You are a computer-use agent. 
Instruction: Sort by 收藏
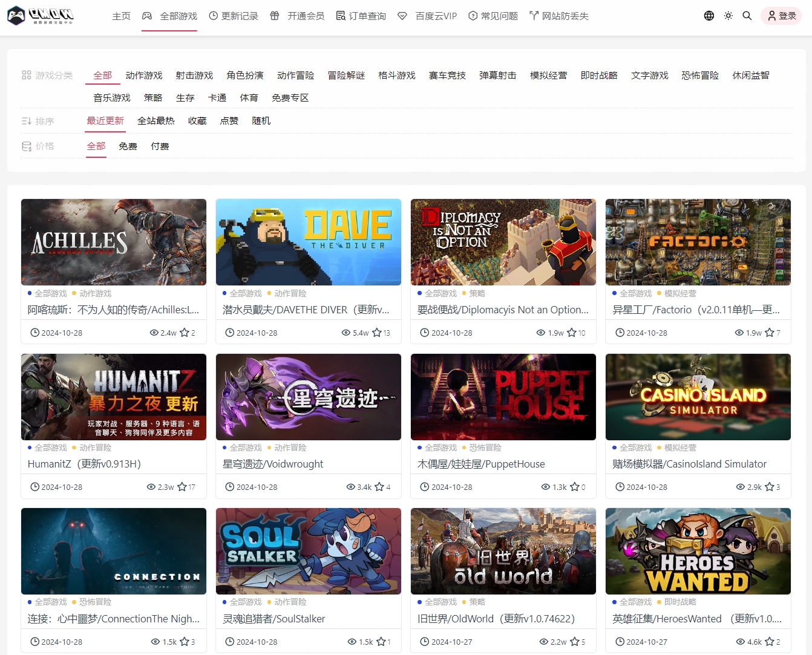(x=197, y=120)
